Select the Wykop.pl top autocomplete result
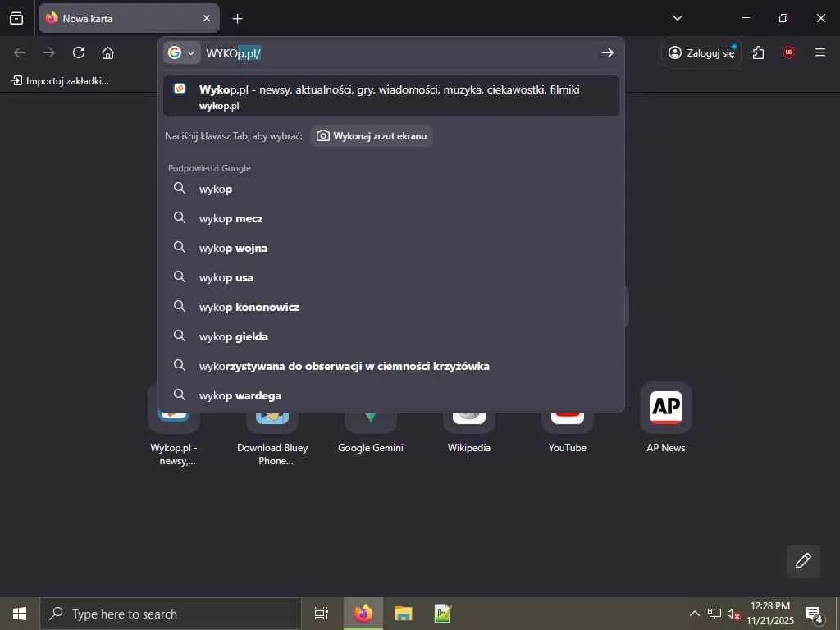Screen dimensions: 840x630 click(x=391, y=97)
